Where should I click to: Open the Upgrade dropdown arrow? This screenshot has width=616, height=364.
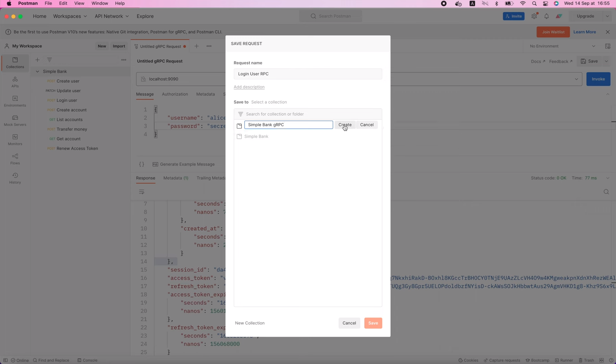[608, 16]
